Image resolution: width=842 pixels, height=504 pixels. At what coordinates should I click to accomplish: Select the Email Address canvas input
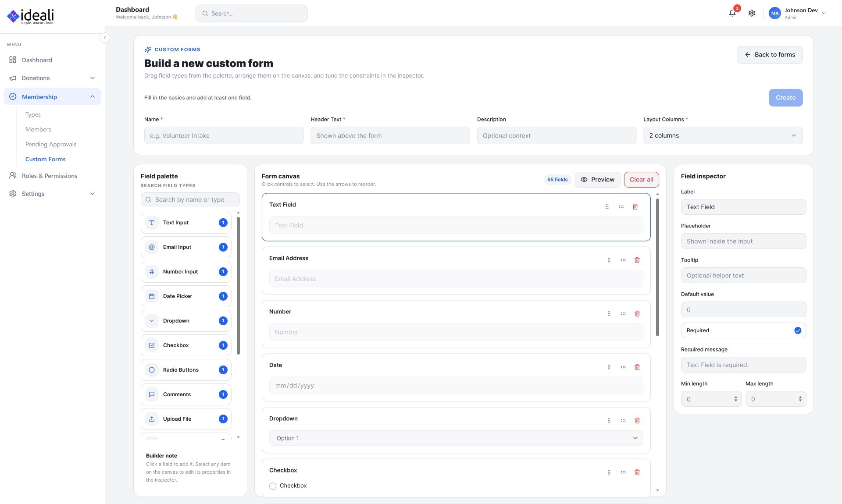pos(456,279)
